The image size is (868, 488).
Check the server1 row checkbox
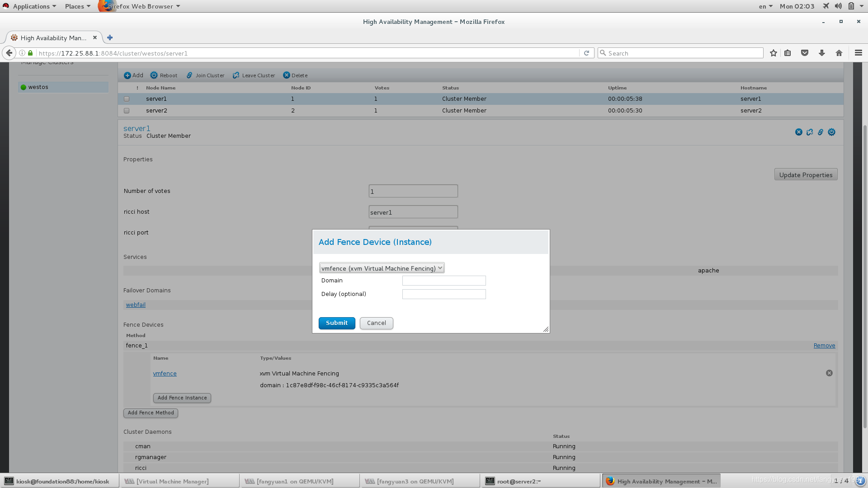127,99
